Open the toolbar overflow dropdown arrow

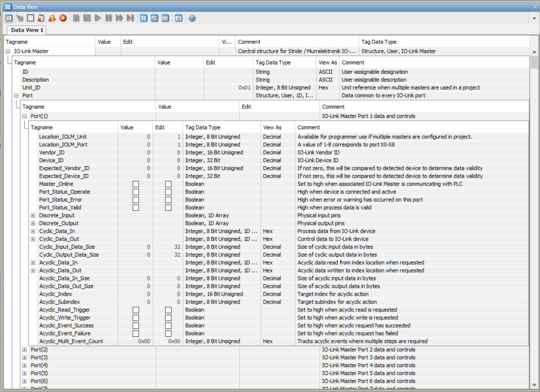tap(534, 18)
